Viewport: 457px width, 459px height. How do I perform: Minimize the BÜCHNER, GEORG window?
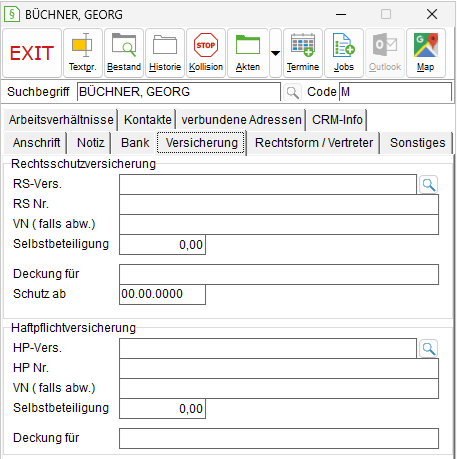tap(341, 14)
